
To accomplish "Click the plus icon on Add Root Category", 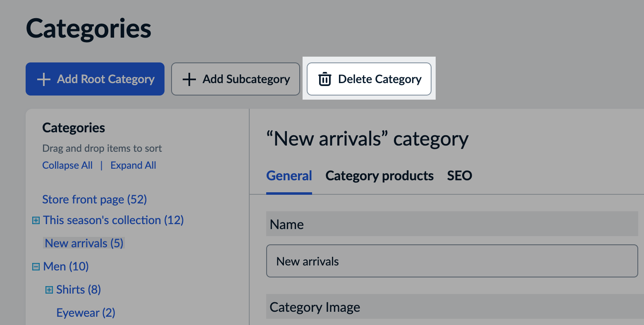I will pos(43,79).
